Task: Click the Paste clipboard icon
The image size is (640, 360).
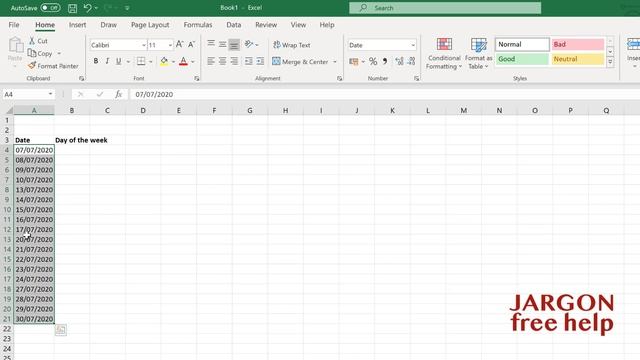Action: pos(16,45)
